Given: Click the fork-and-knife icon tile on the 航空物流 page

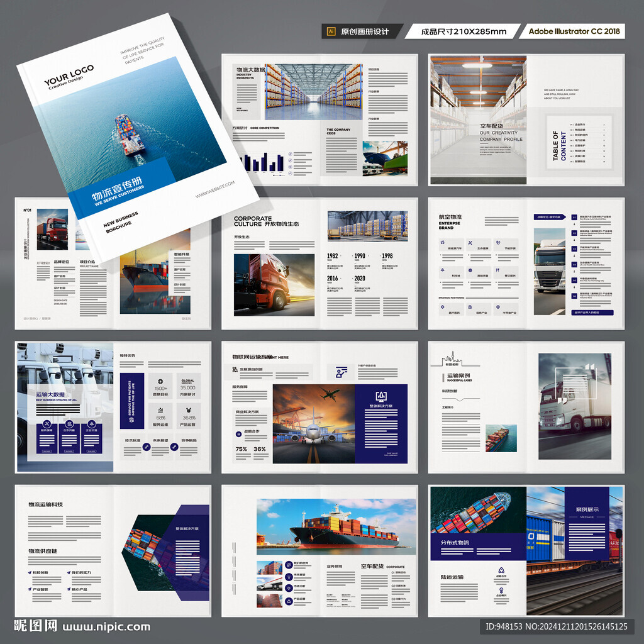Looking at the screenshot, I should 506,273.
